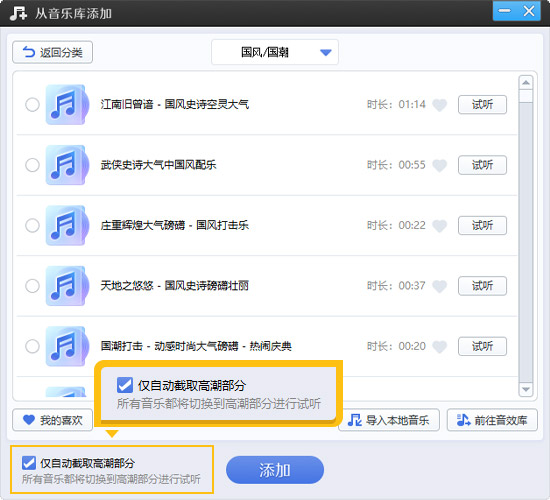The width and height of the screenshot is (550, 500).
Task: Click 返回分类 back button
Action: 53,52
